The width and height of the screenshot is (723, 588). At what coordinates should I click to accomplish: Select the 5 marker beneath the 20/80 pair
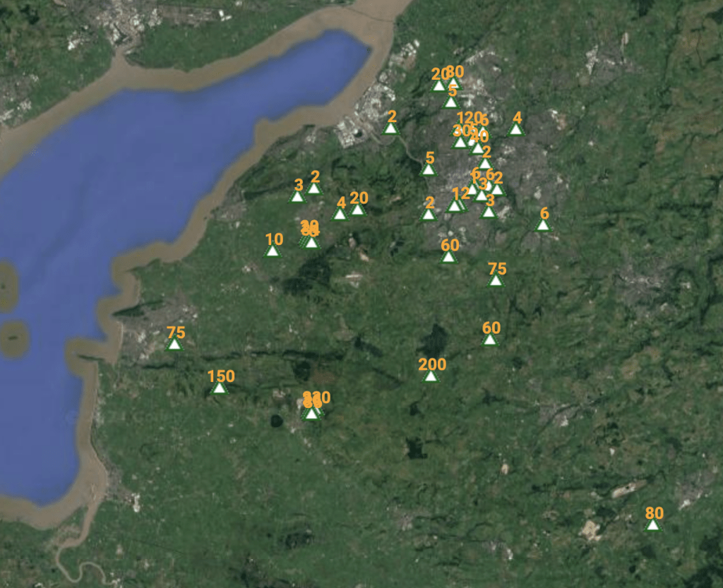click(450, 102)
